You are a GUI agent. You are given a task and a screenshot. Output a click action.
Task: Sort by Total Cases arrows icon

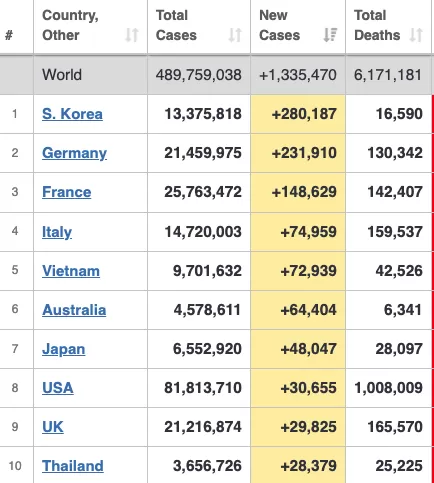235,35
